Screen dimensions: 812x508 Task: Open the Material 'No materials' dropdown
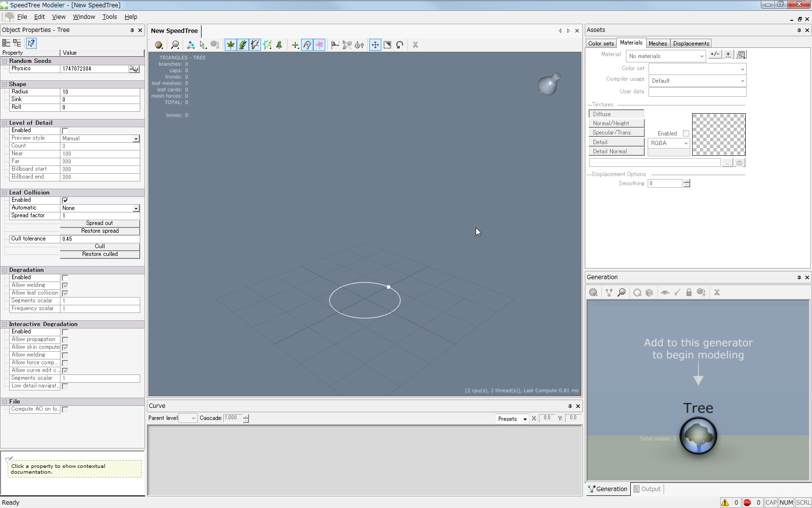(x=666, y=56)
